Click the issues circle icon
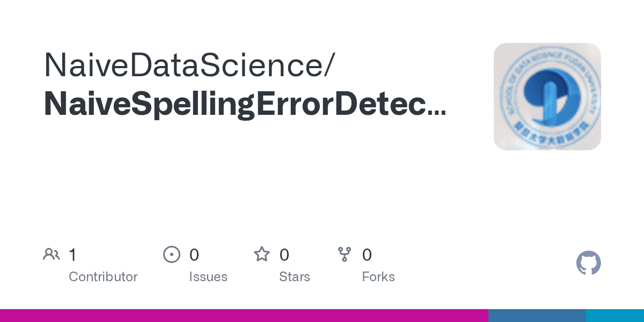Viewport: 644px width, 322px height. tap(171, 254)
